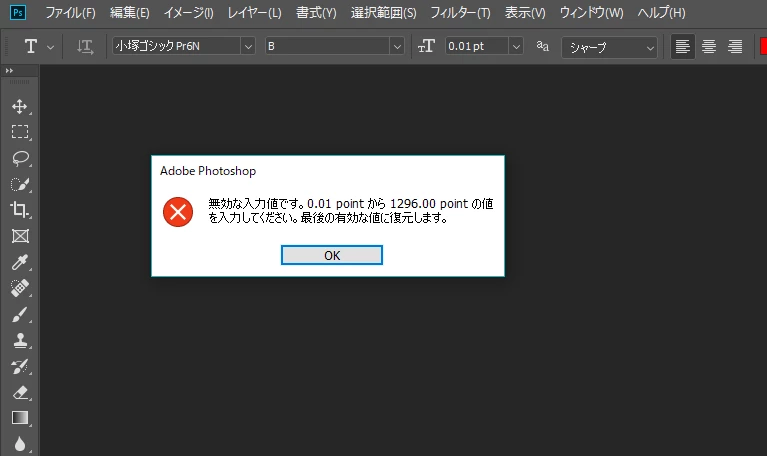Image resolution: width=767 pixels, height=456 pixels.
Task: Open the 選択範囲(S) menu
Action: (384, 13)
